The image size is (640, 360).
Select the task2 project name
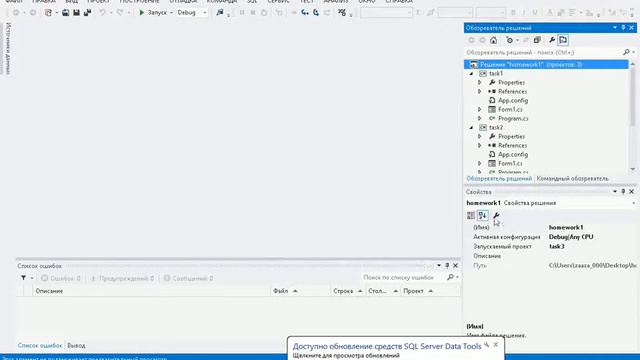(496, 127)
